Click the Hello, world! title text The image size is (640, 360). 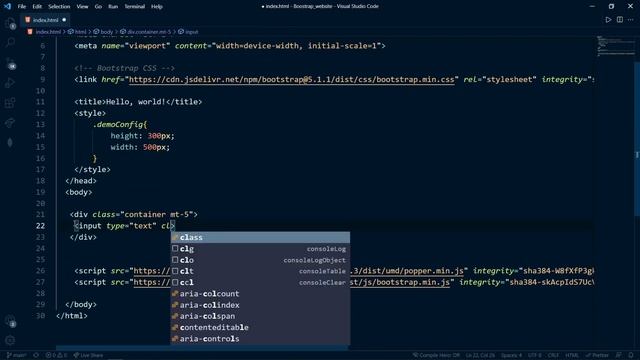[136, 102]
